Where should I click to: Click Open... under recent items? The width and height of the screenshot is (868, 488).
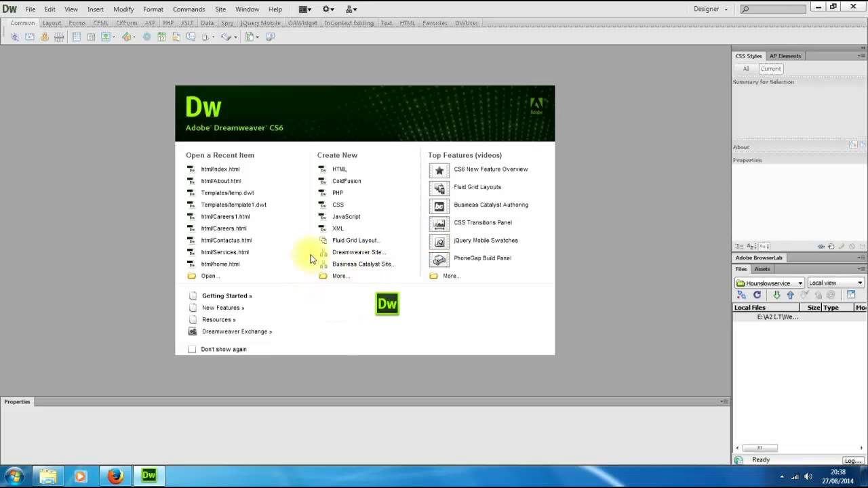tap(210, 276)
